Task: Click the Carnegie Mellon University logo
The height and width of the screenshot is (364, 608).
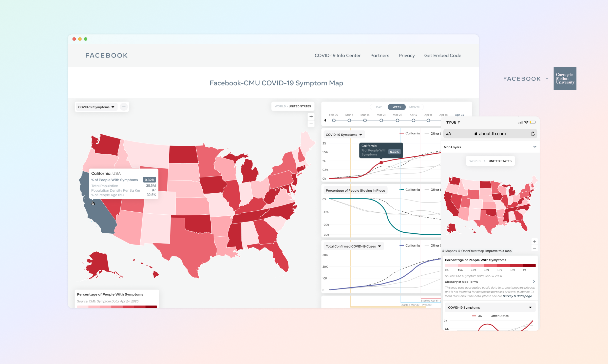Action: pyautogui.click(x=565, y=79)
